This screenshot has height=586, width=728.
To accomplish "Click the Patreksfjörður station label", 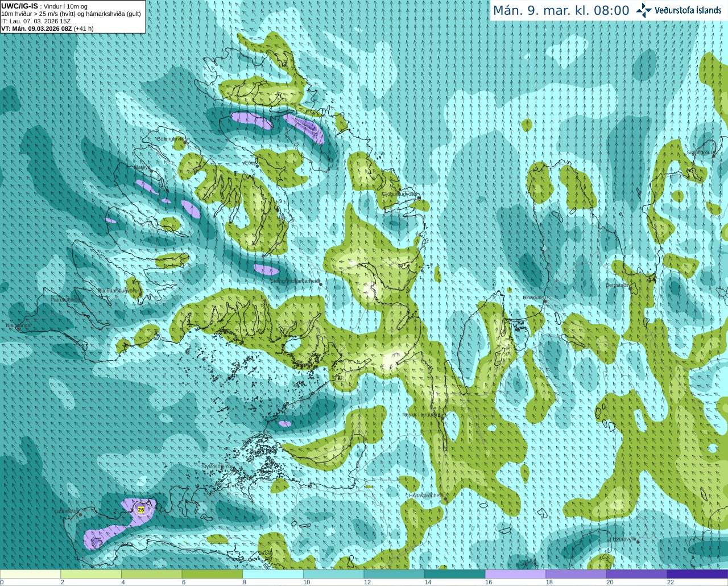I will point(67,299).
